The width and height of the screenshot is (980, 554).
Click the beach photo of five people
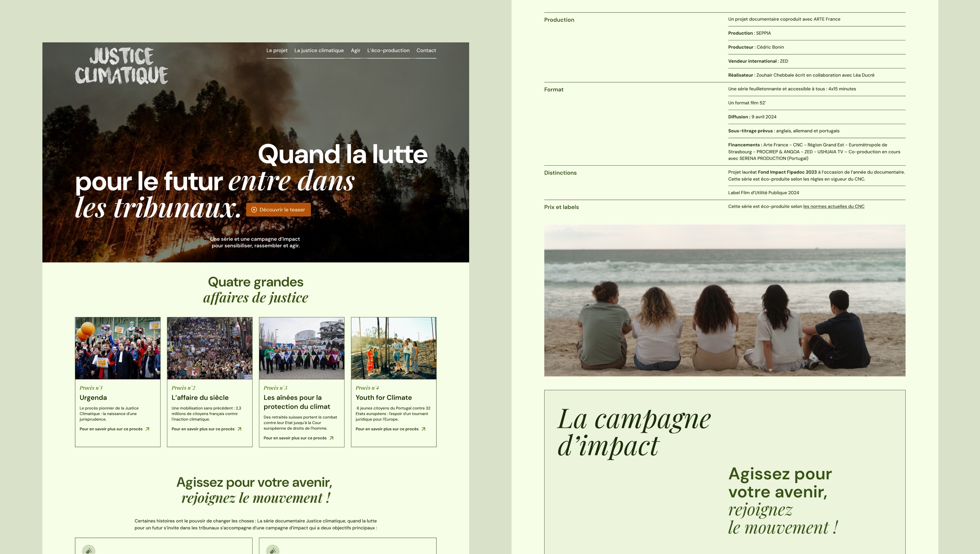pyautogui.click(x=724, y=300)
